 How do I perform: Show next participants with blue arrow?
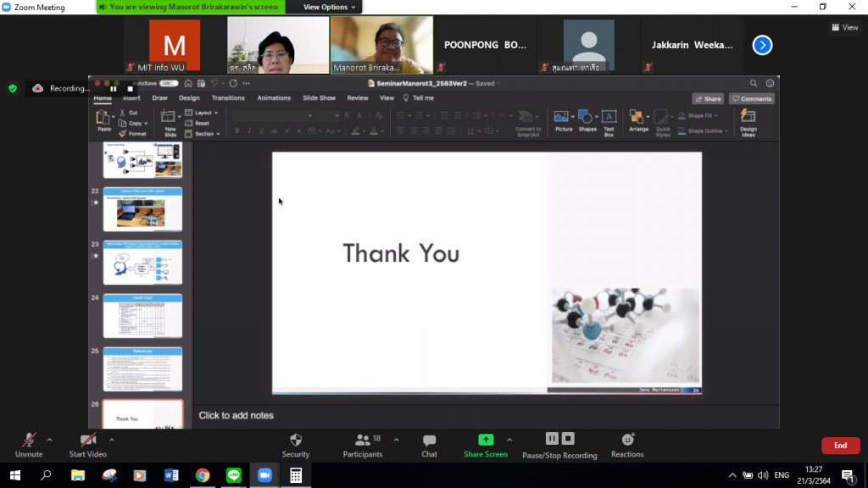coord(762,45)
